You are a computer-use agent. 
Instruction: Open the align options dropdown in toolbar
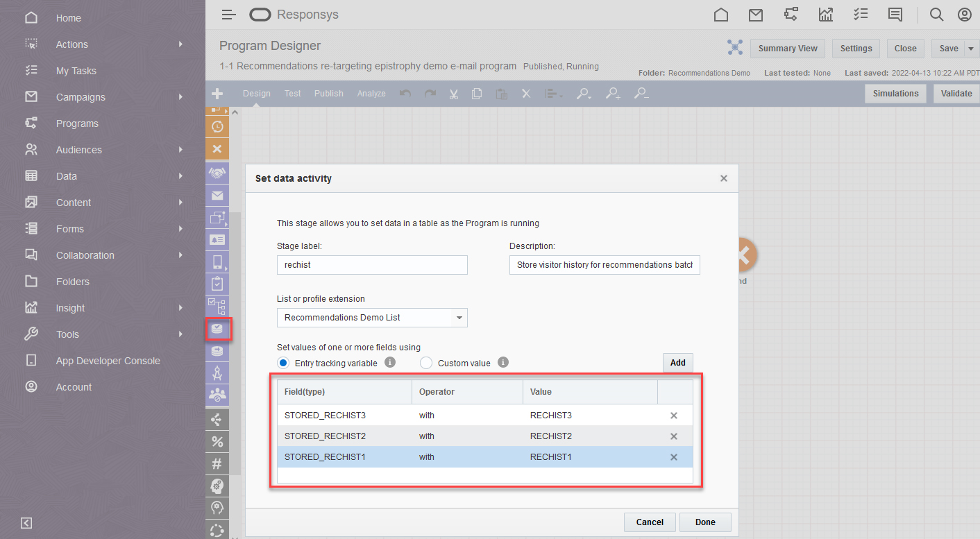point(554,94)
